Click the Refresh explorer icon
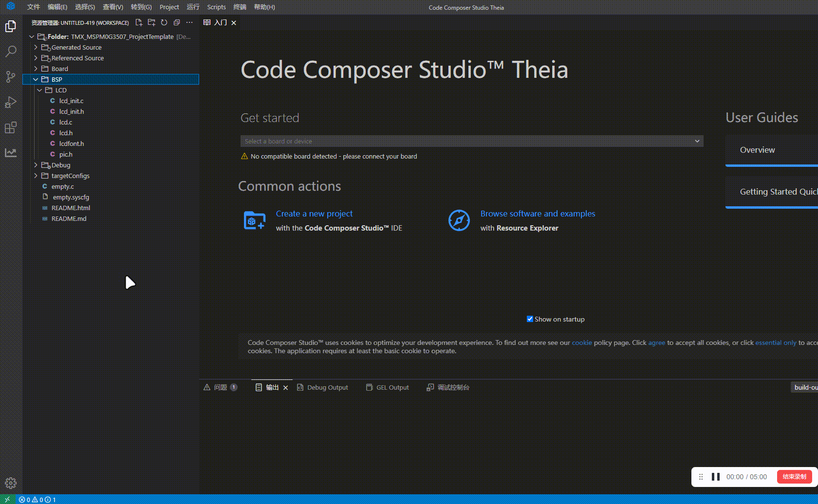The height and width of the screenshot is (504, 818). (x=164, y=22)
